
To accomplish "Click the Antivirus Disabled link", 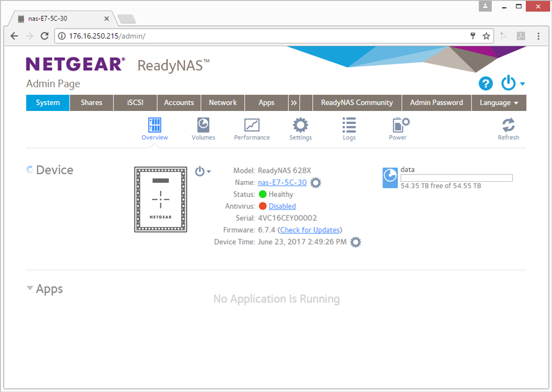I will click(x=282, y=206).
